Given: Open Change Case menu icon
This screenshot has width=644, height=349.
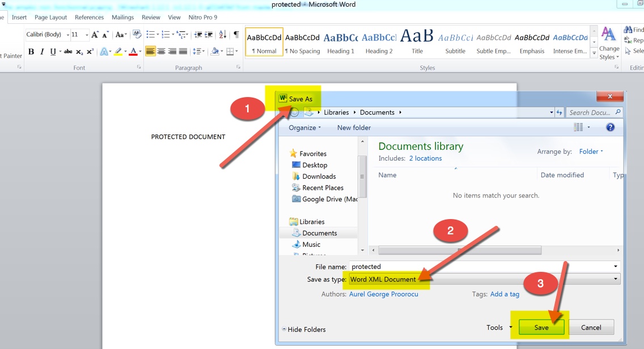Looking at the screenshot, I should (121, 35).
